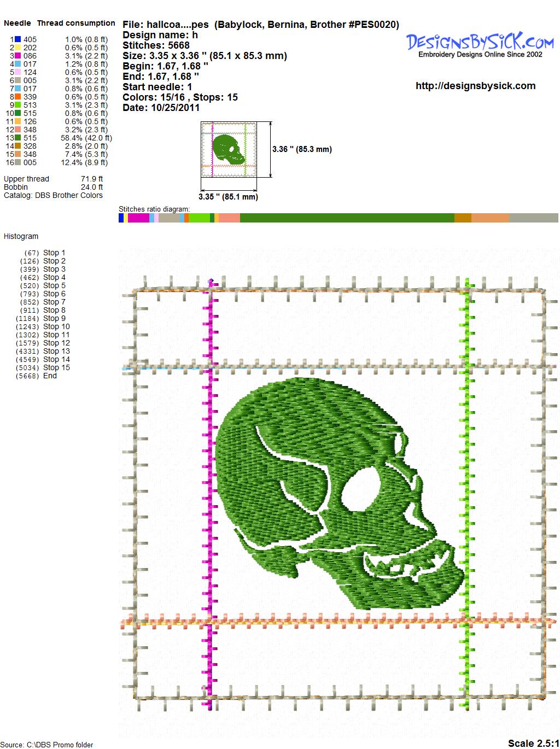The image size is (560, 749).
Task: Click the magenta segment in stitches ratio diagram
Action: coord(139,218)
